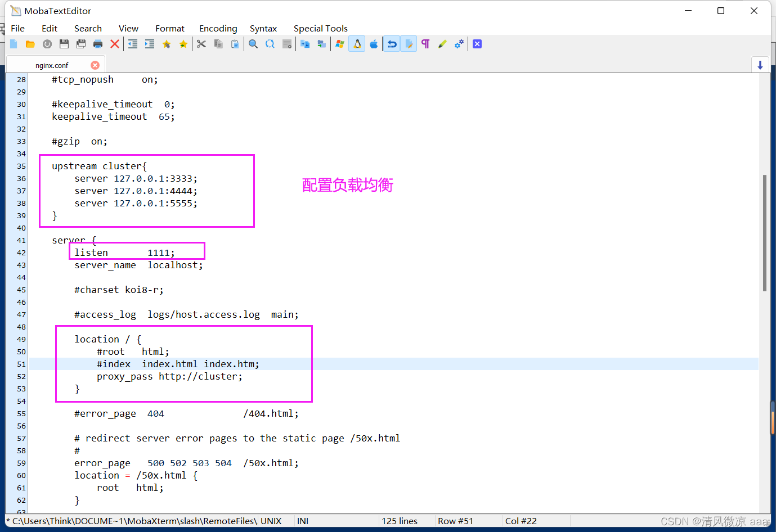
Task: Click the red X close-file toolbar icon
Action: (115, 44)
